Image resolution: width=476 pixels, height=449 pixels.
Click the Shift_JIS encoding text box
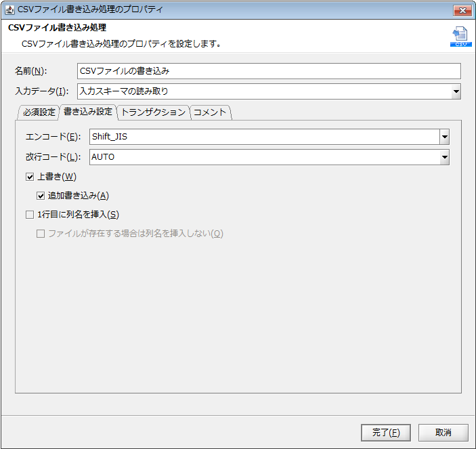pyautogui.click(x=263, y=137)
